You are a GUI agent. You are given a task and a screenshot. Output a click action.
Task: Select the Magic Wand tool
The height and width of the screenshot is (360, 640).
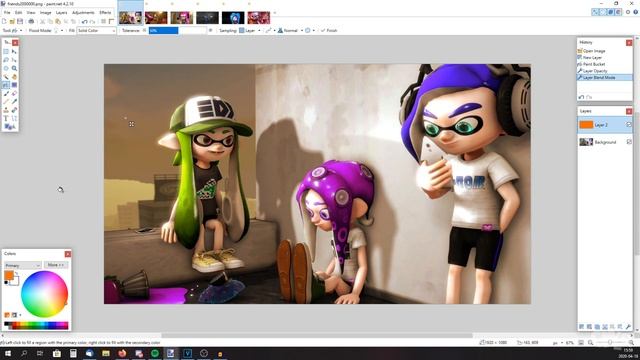6,77
